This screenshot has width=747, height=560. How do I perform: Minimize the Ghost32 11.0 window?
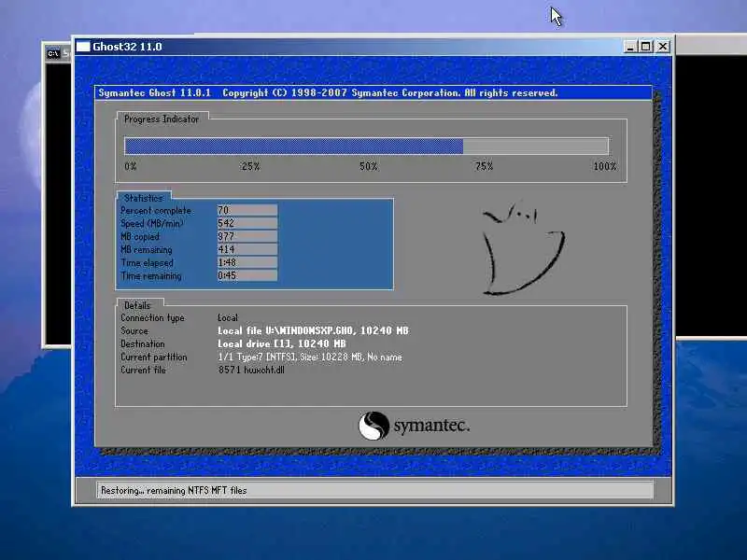click(x=630, y=47)
